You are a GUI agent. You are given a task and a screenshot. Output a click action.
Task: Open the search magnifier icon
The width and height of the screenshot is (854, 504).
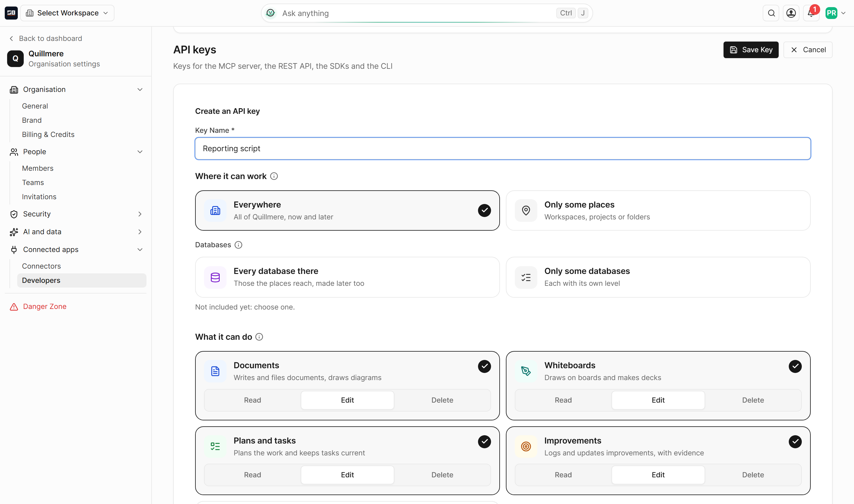click(771, 13)
